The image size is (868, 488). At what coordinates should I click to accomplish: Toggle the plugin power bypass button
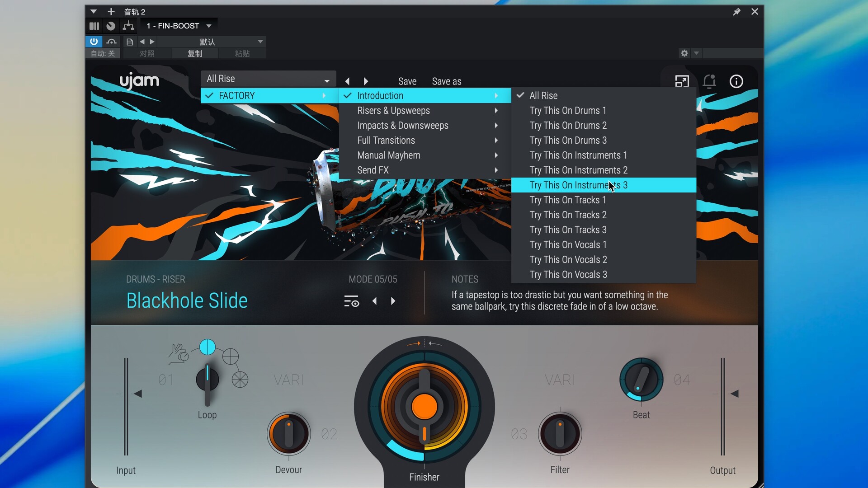[94, 42]
